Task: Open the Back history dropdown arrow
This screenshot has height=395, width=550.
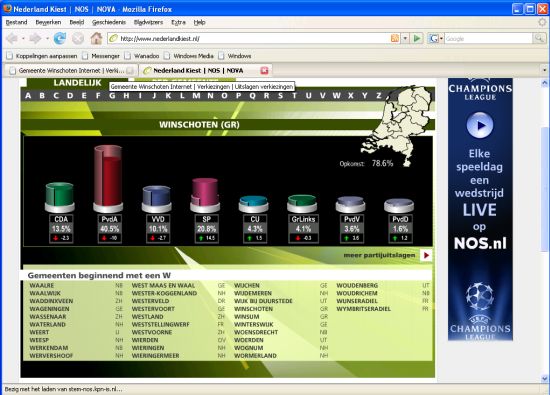Action: pyautogui.click(x=23, y=39)
